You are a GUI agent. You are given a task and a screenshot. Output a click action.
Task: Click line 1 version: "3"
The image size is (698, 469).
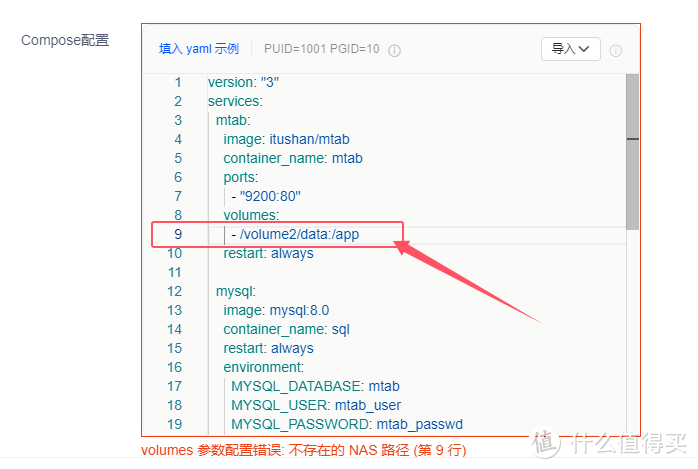coord(243,82)
